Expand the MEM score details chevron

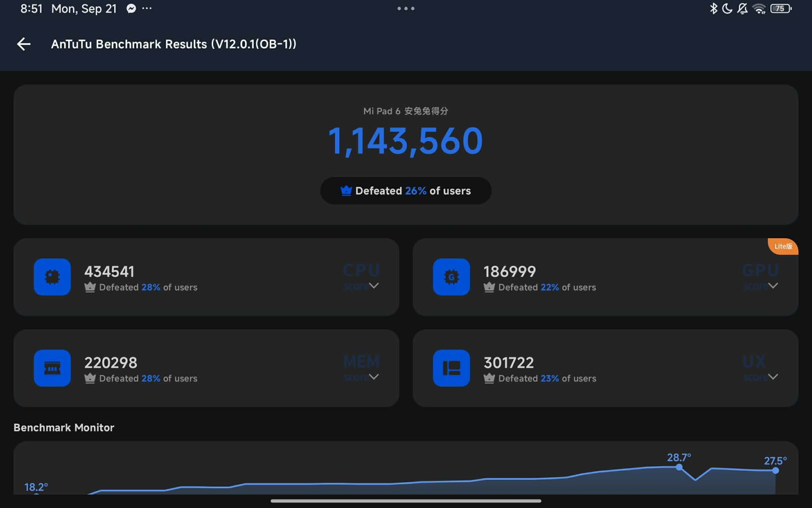pos(373,376)
